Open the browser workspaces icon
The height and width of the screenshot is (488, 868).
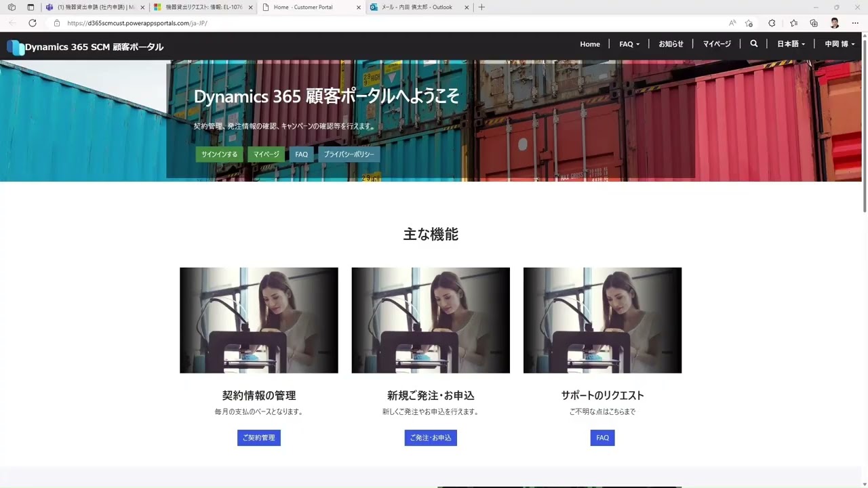tap(12, 7)
